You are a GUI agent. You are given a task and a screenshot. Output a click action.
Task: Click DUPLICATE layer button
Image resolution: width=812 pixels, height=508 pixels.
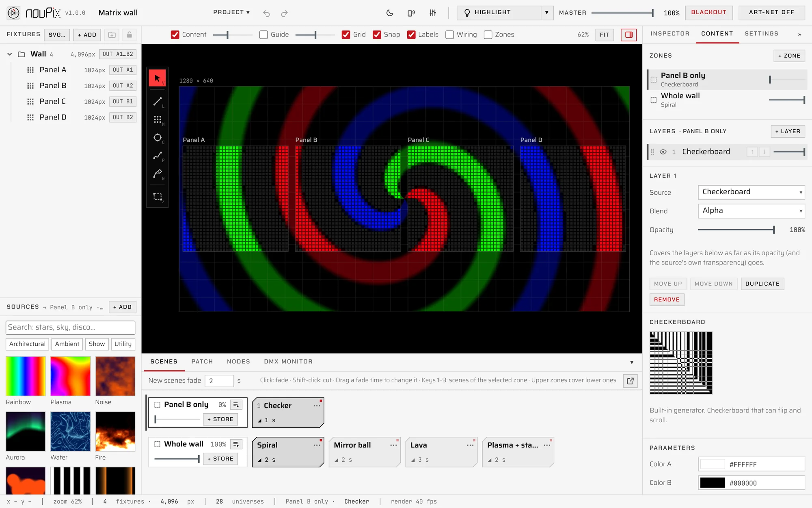[762, 284]
